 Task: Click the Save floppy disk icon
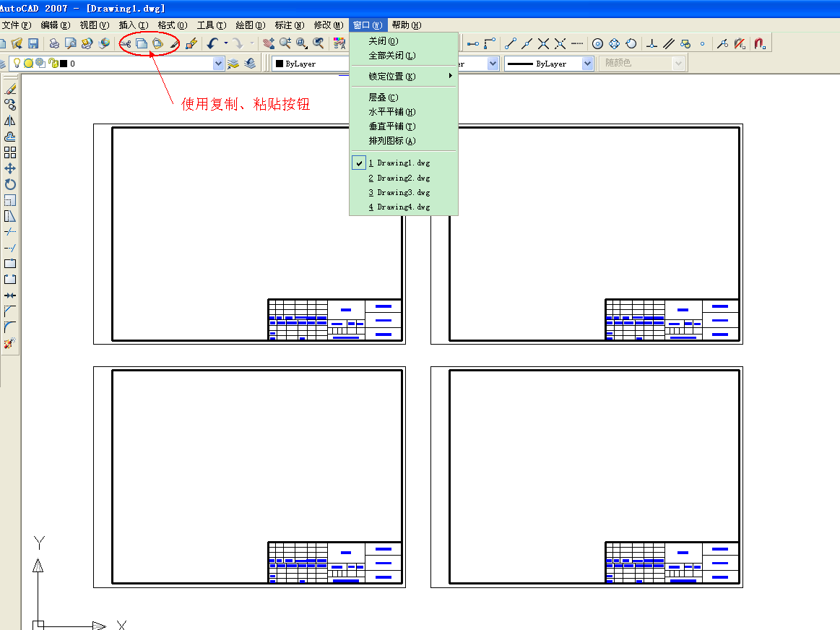[x=33, y=43]
